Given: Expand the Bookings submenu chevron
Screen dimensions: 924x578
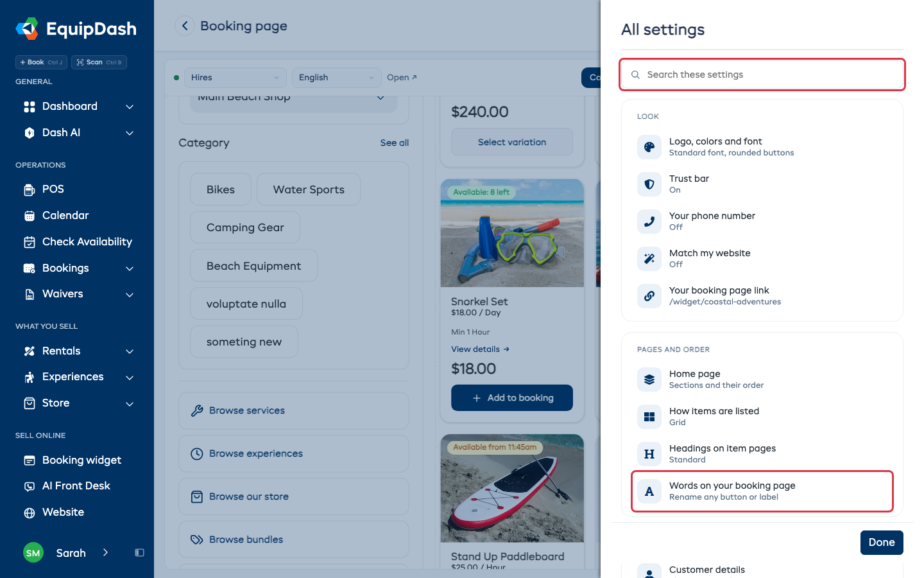Looking at the screenshot, I should pyautogui.click(x=130, y=268).
